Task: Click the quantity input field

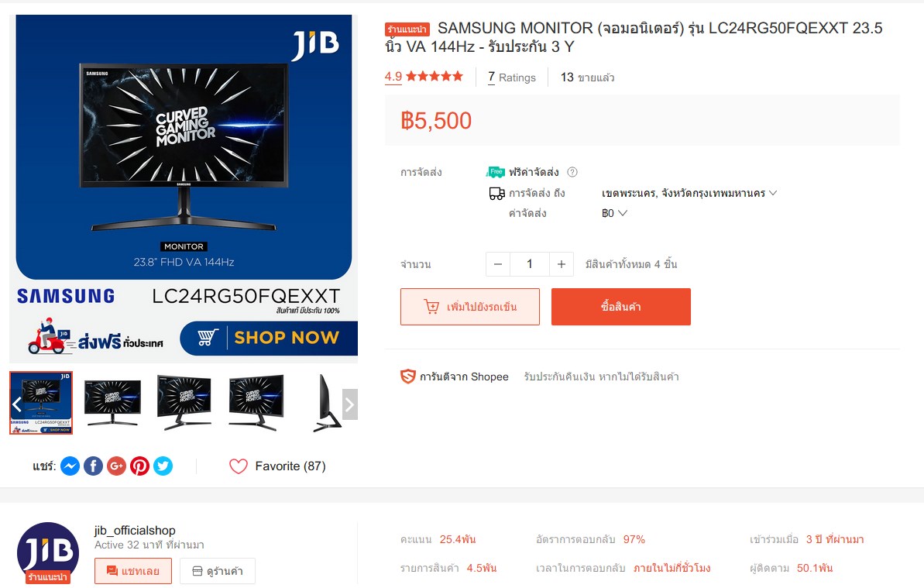Action: pyautogui.click(x=530, y=264)
